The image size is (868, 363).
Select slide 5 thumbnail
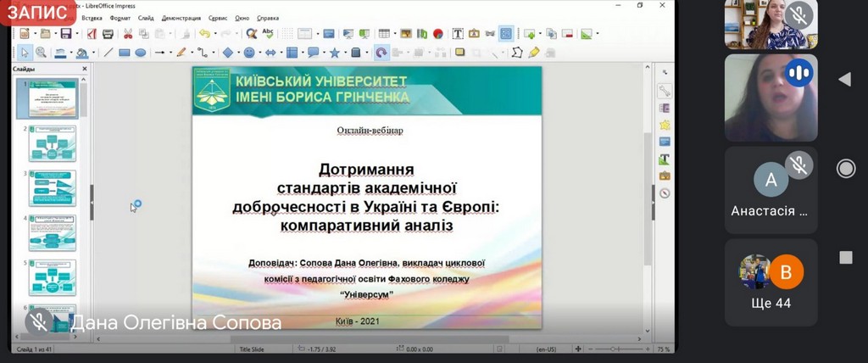pyautogui.click(x=52, y=277)
